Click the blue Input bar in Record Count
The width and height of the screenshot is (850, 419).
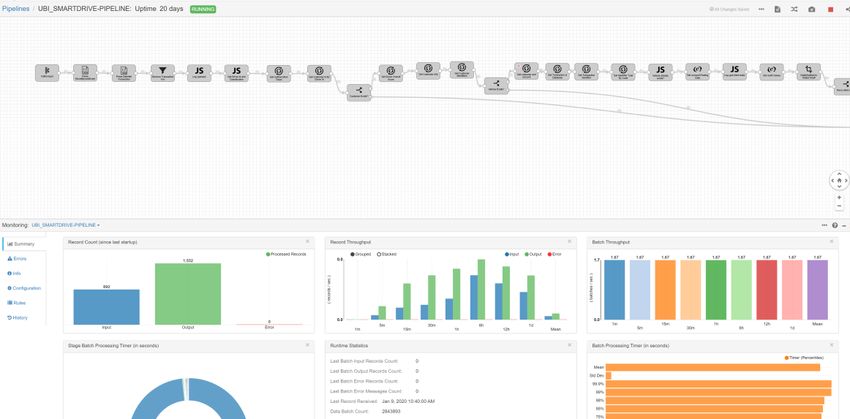106,307
